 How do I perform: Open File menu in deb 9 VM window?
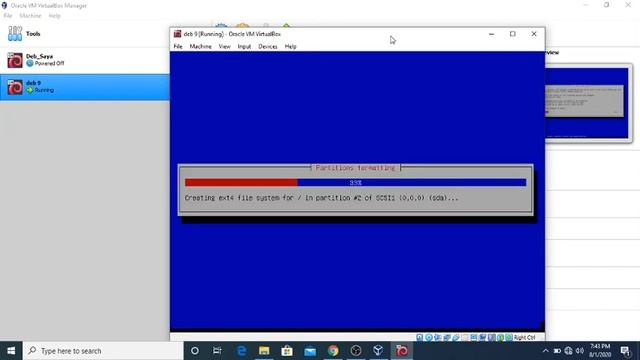pyautogui.click(x=178, y=47)
